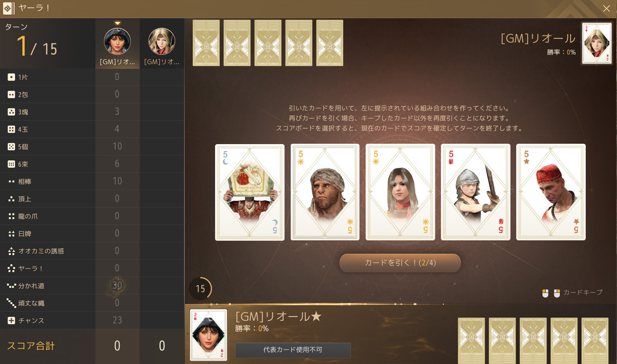Choose the オオカミの誘惑 pattern icon

[11, 251]
